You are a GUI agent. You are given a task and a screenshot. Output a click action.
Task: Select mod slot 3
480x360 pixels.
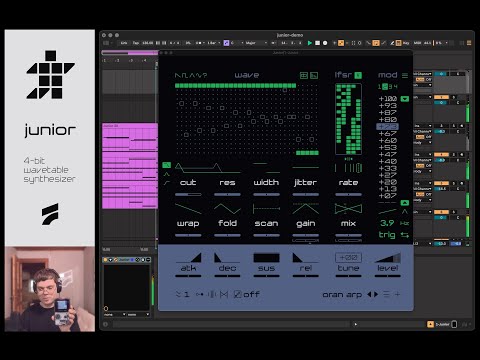point(391,87)
